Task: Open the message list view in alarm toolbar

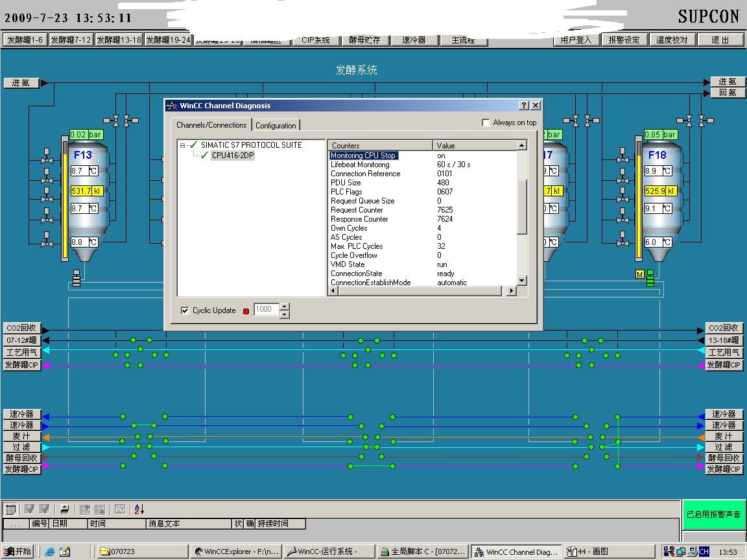Action: [10, 509]
